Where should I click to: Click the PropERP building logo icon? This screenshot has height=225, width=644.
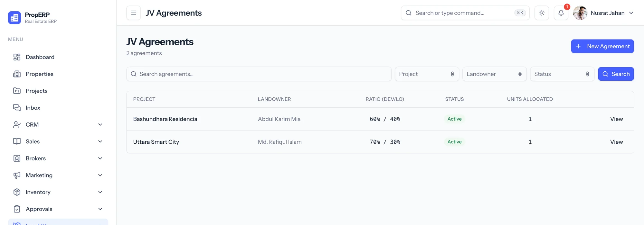click(x=14, y=18)
